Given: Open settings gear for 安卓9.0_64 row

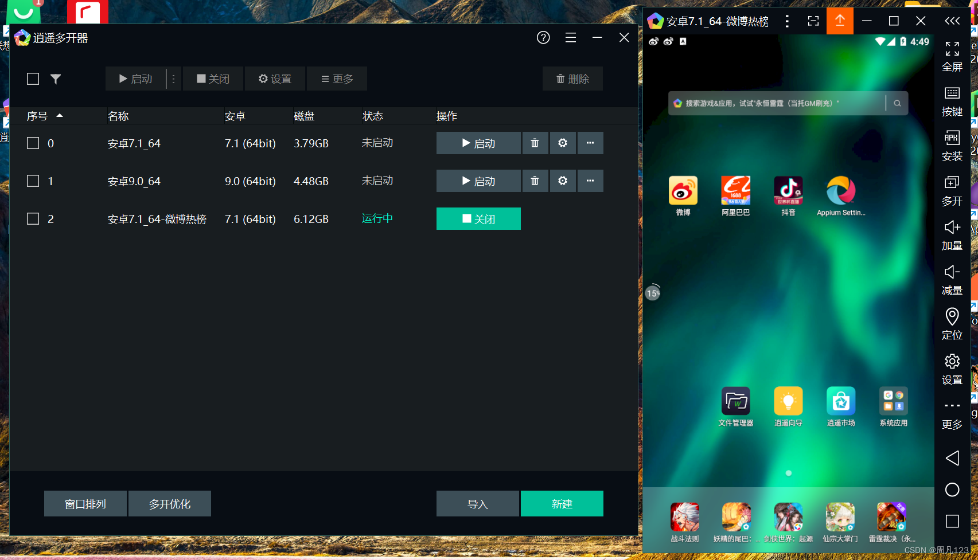Looking at the screenshot, I should coord(563,181).
